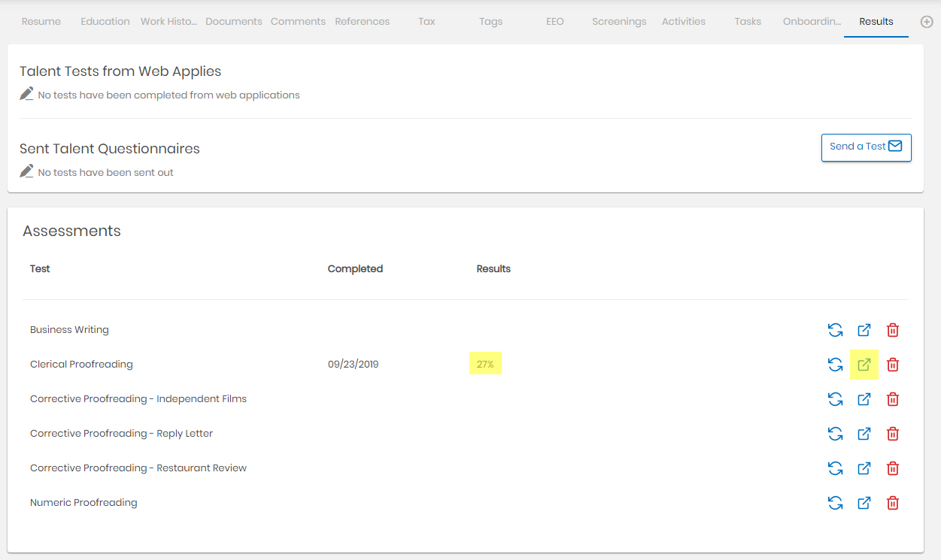Open Independent Films assessment link icon
Screen dimensions: 941x560
pyautogui.click(x=864, y=399)
